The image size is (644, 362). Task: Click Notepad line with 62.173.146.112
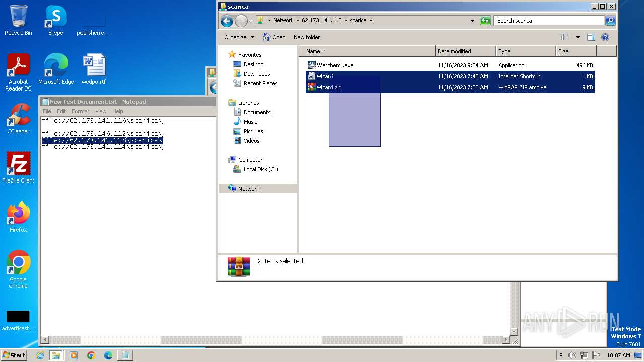[x=102, y=134]
